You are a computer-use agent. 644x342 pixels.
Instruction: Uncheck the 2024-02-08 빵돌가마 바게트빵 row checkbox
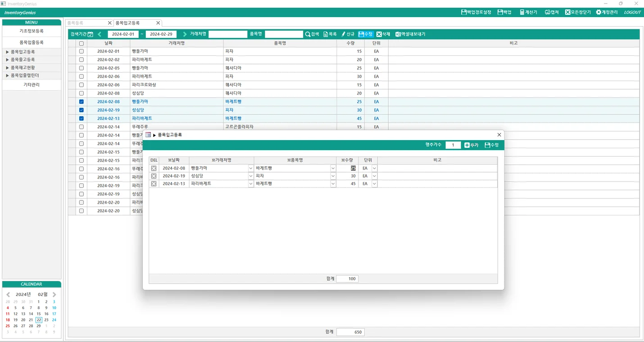(x=82, y=102)
